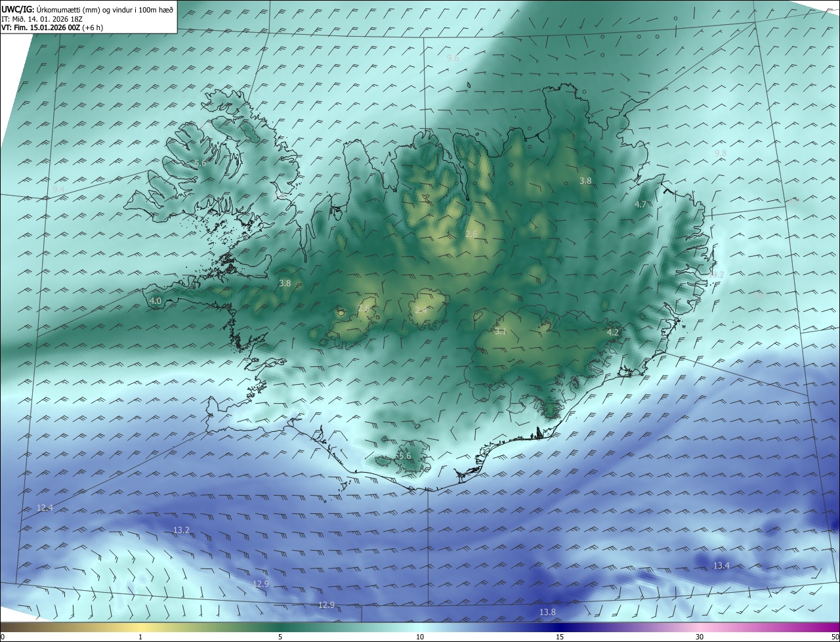The image size is (840, 642).
Task: Click the 2.8 value label on the glacier
Action: pos(364,309)
